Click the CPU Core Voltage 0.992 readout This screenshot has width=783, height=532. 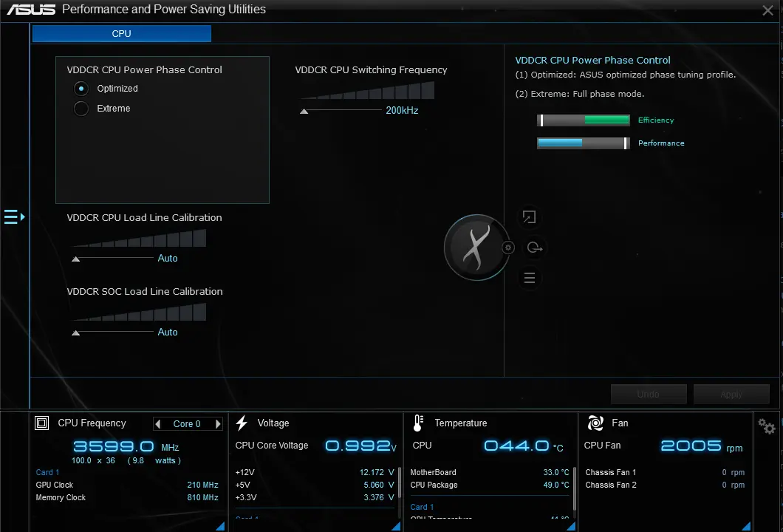tap(361, 446)
